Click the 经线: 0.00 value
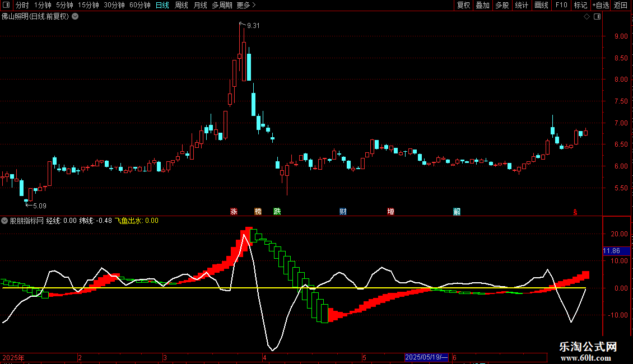 pos(62,221)
